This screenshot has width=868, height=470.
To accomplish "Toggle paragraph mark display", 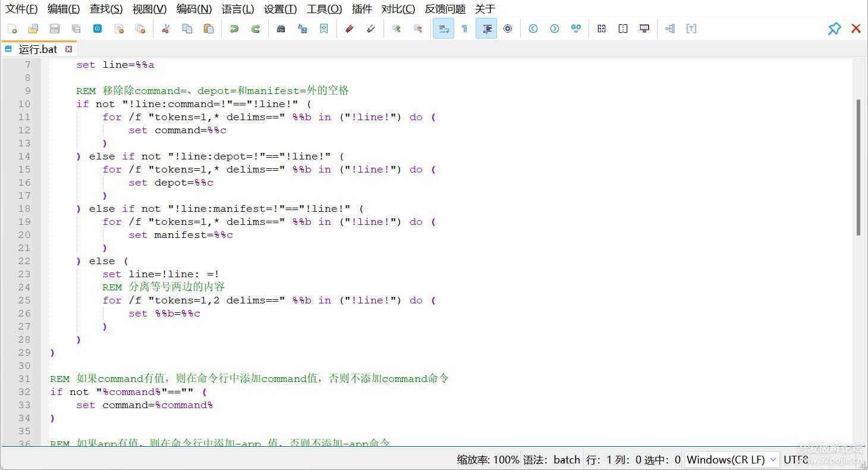I will click(464, 28).
